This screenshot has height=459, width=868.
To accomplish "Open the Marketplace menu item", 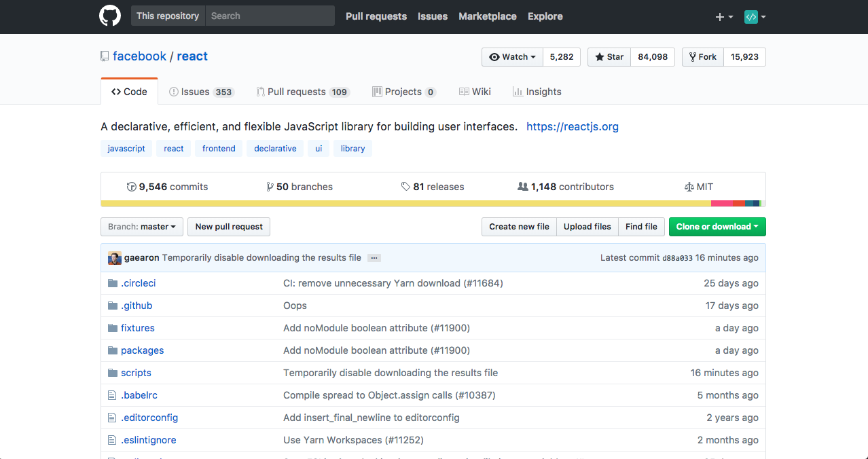I will click(487, 16).
